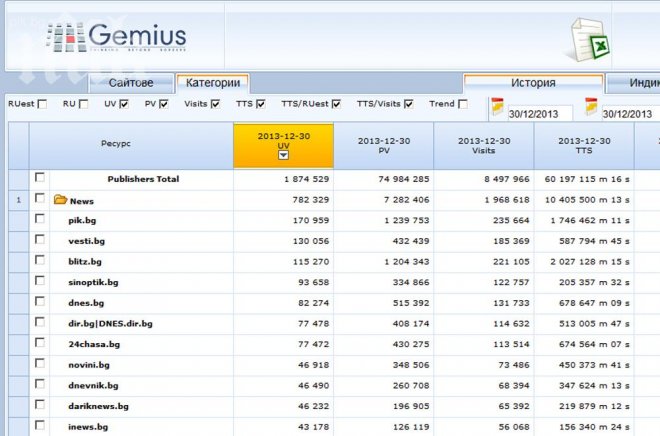Viewport: 660px width, 436px height.
Task: Switch to the Сайтове tab
Action: [x=131, y=83]
